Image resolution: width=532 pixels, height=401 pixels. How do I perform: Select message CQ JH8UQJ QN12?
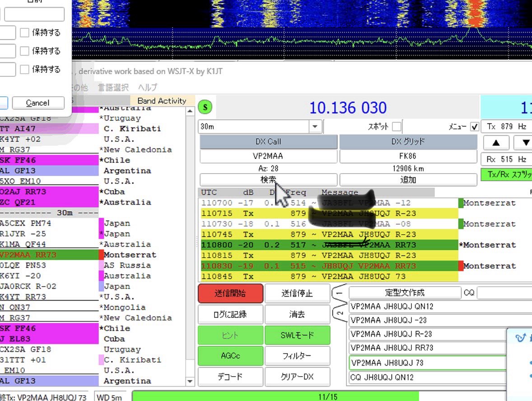[x=428, y=377]
